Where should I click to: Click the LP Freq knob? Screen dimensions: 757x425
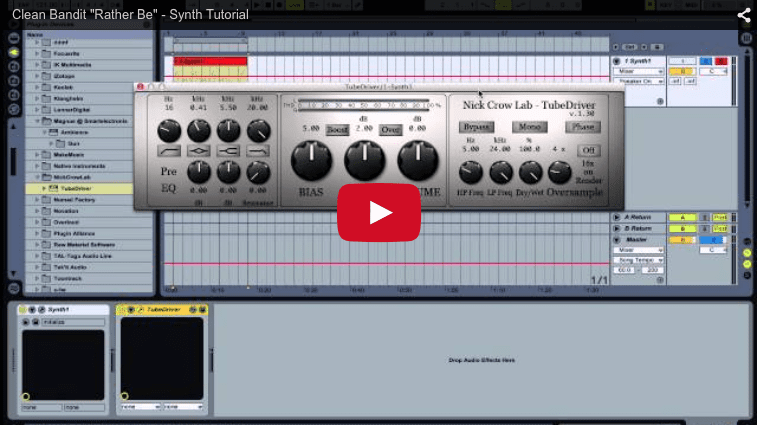click(x=501, y=172)
